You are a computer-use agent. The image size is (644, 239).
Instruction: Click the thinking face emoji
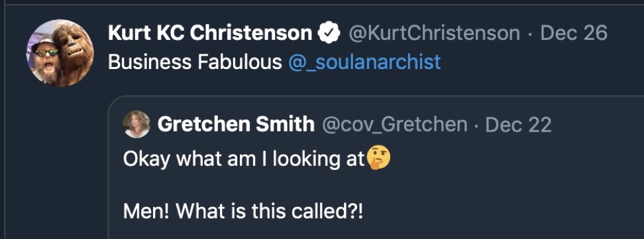point(378,159)
